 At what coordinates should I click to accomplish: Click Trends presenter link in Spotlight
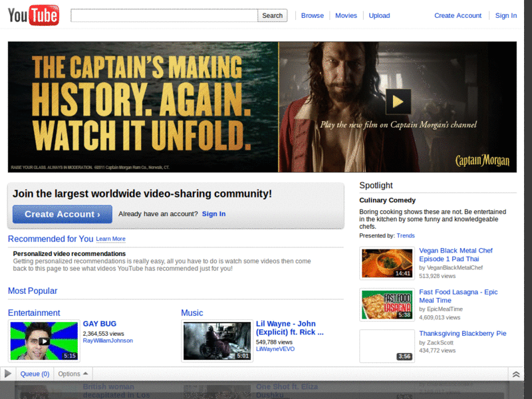click(406, 236)
